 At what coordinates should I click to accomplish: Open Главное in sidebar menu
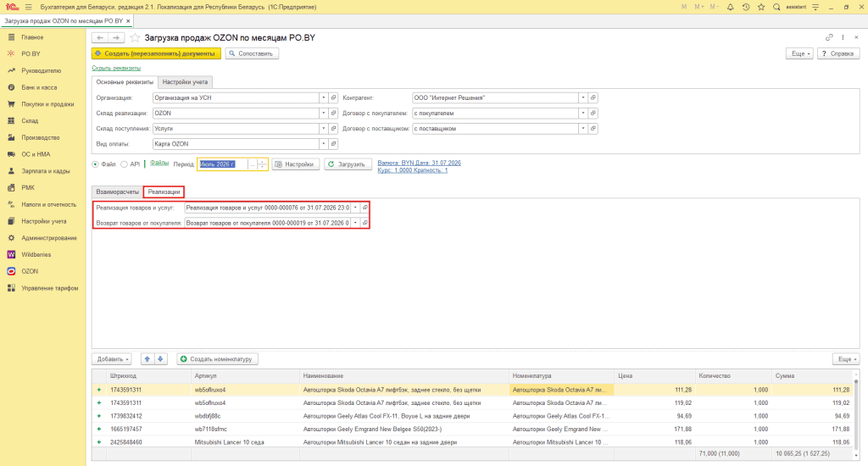pyautogui.click(x=32, y=37)
